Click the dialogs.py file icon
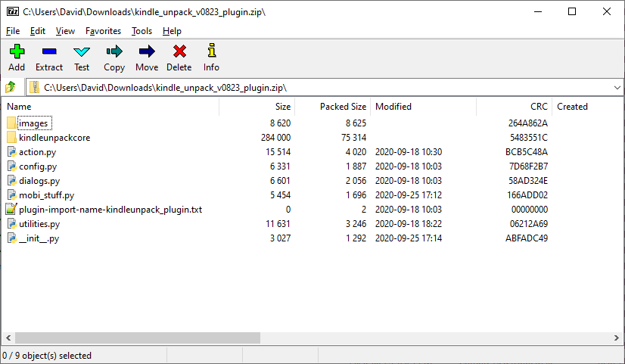The image size is (625, 364). [11, 180]
